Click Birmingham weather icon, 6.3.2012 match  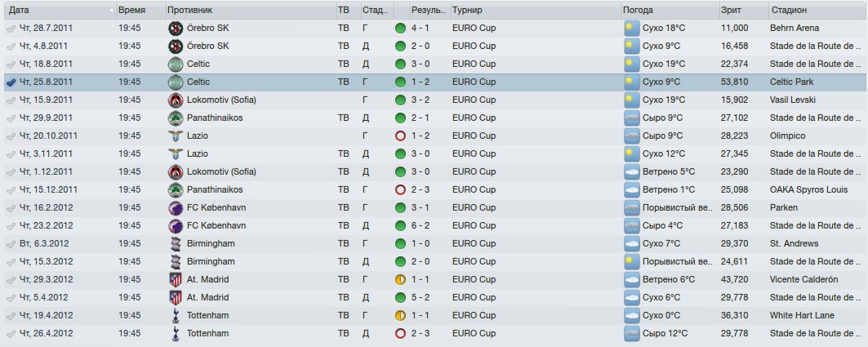632,244
